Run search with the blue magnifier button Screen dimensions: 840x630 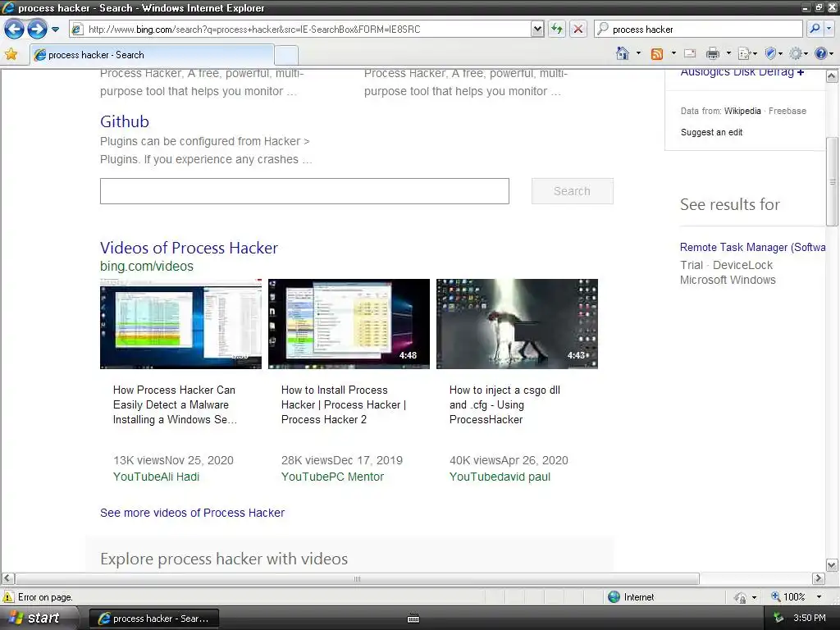[x=815, y=29]
